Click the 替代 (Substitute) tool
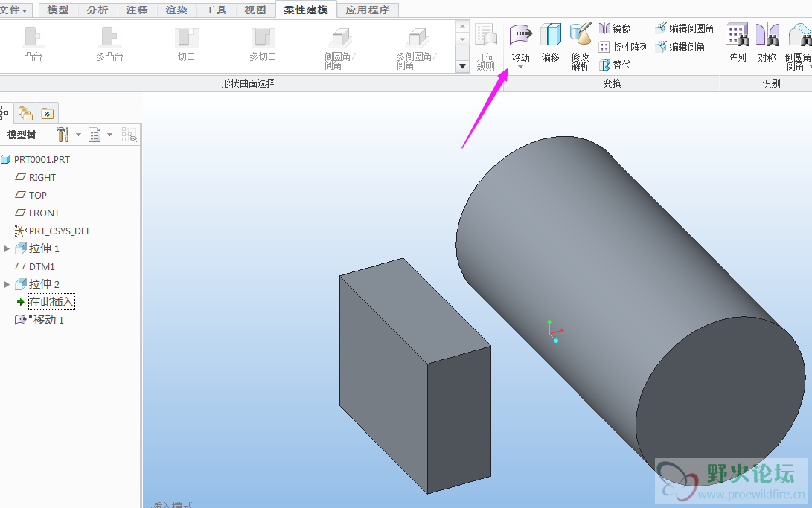This screenshot has width=812, height=508. (615, 65)
